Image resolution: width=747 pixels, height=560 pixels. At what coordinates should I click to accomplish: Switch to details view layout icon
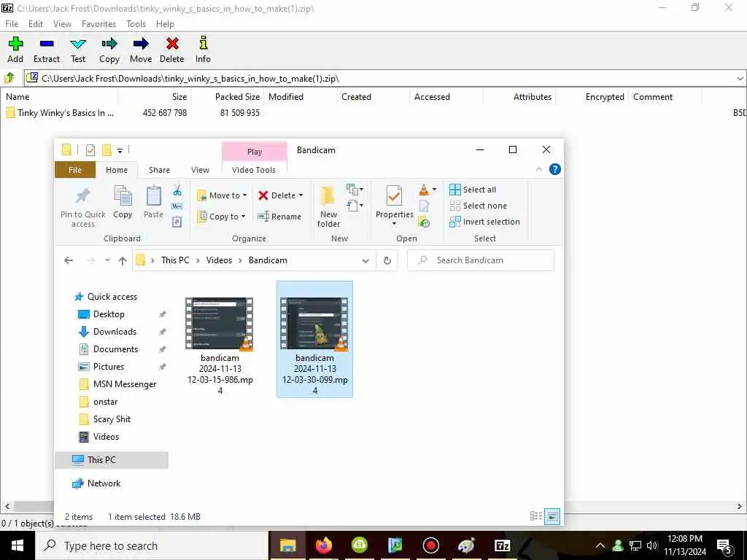(536, 516)
